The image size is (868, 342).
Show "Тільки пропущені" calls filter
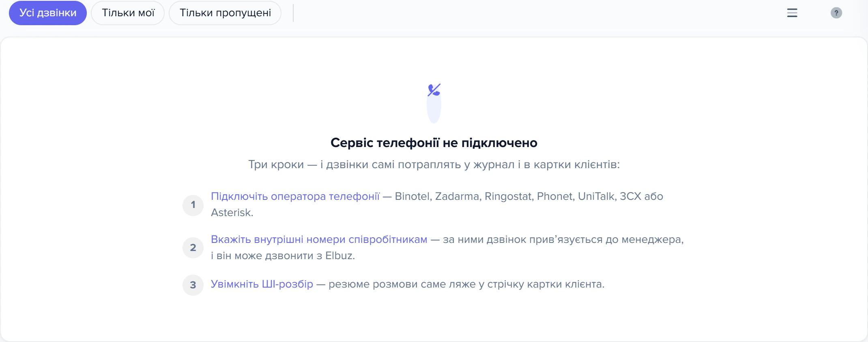225,13
